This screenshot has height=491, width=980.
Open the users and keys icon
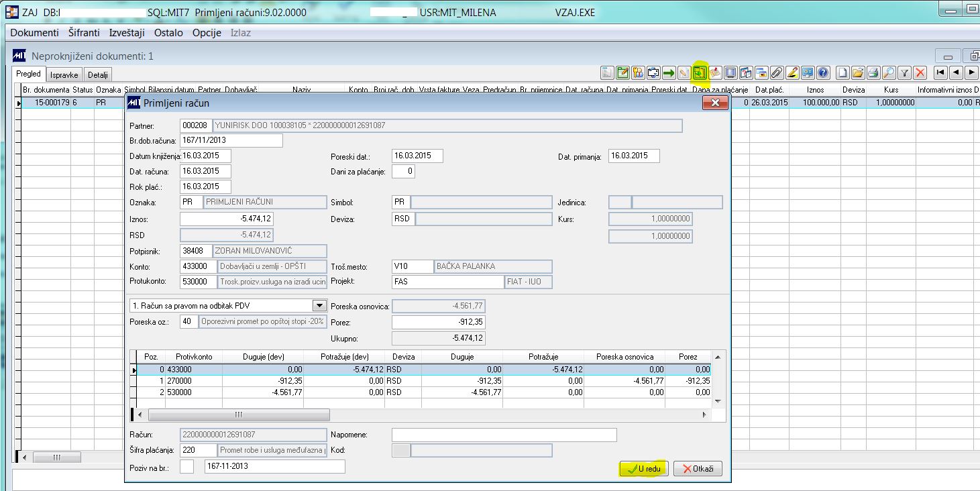[639, 72]
